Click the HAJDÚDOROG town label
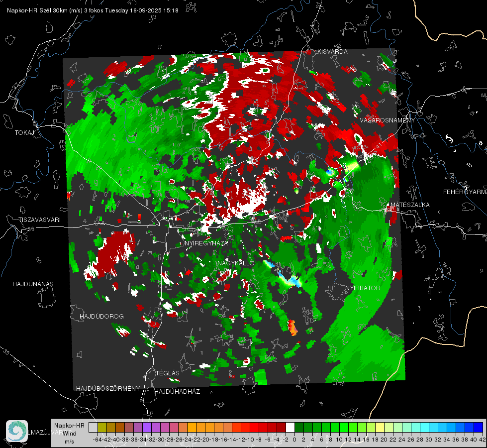 point(101,316)
